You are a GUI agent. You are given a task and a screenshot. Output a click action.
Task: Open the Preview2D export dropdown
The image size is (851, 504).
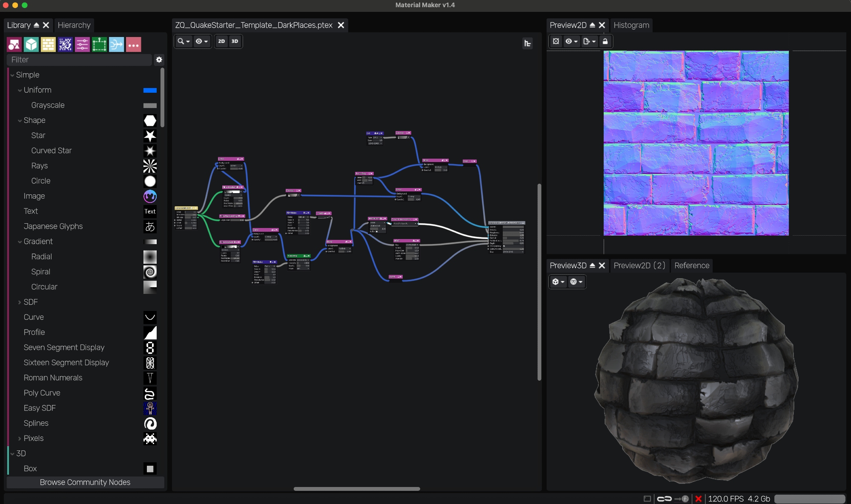tap(589, 41)
